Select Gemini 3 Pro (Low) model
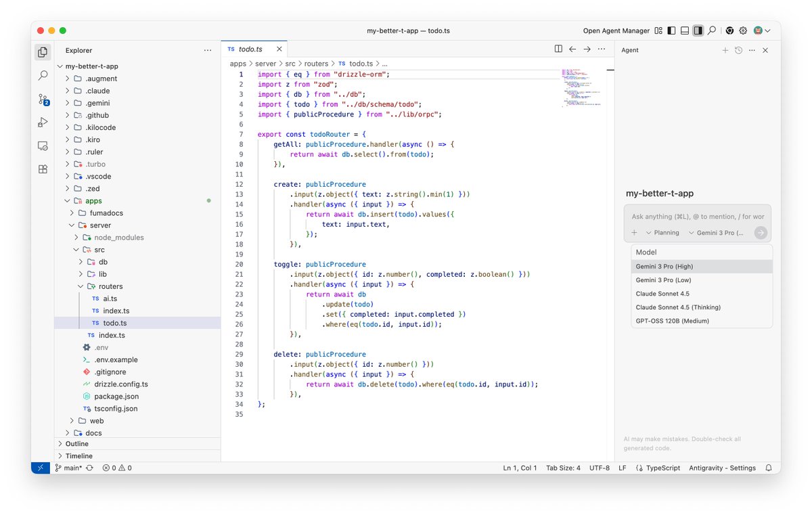Screen dimensions: 812x515 point(702,280)
